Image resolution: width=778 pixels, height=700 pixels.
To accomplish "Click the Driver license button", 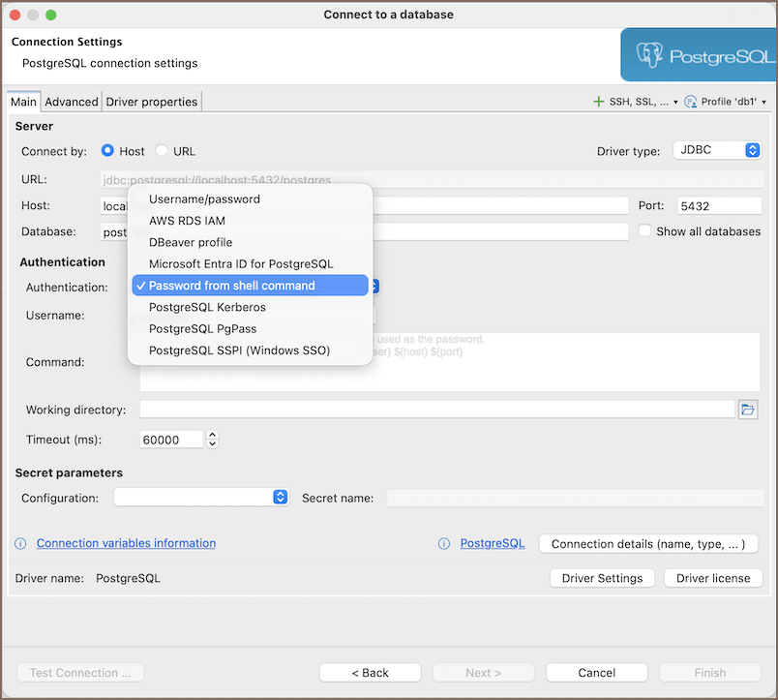I will pos(713,578).
